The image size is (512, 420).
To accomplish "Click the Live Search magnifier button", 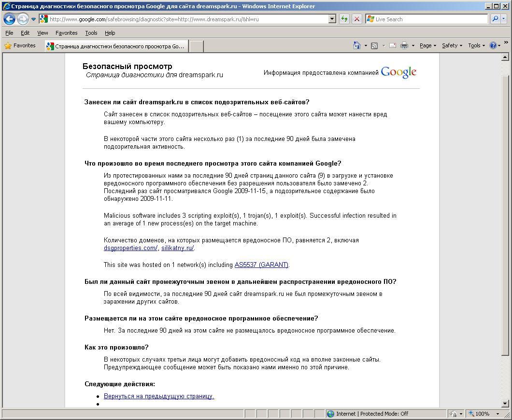I will click(495, 19).
